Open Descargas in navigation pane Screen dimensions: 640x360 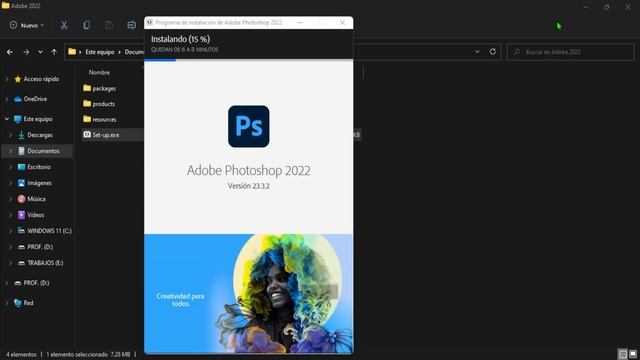(x=40, y=135)
